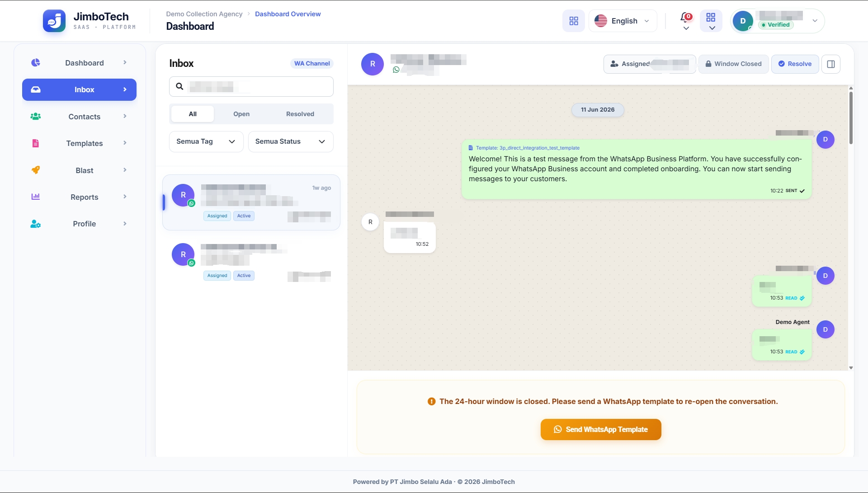868x493 pixels.
Task: Click the Blast rocket icon
Action: pyautogui.click(x=36, y=170)
